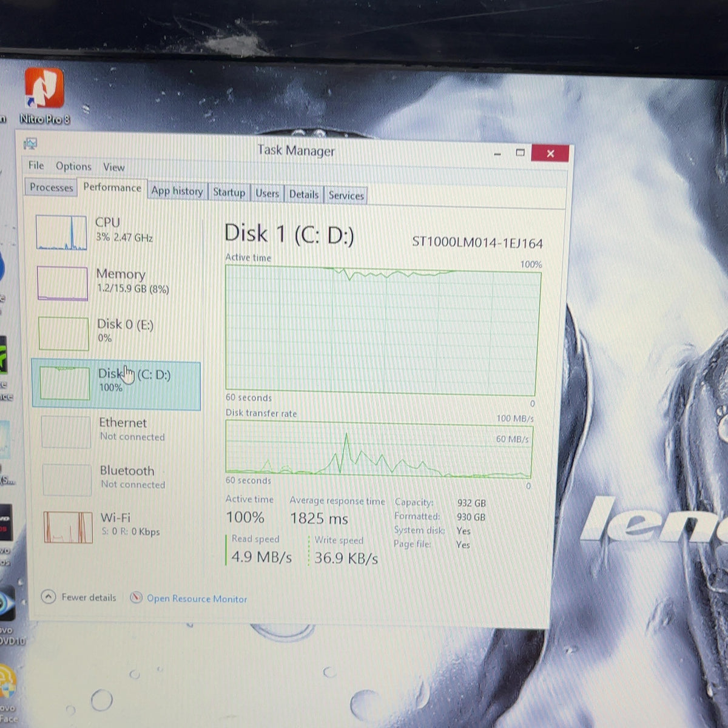Click the Fewer details chevron icon
Viewport: 728px width, 728px height.
(x=49, y=597)
